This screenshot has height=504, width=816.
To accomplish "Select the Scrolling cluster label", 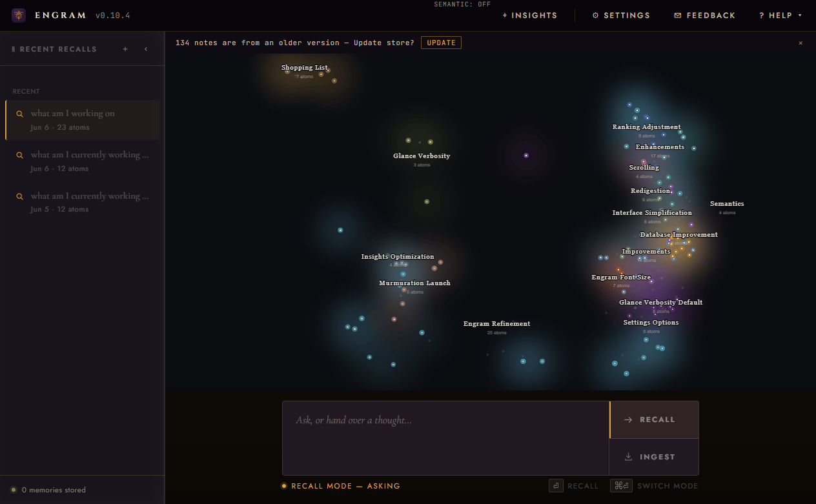I will point(644,168).
